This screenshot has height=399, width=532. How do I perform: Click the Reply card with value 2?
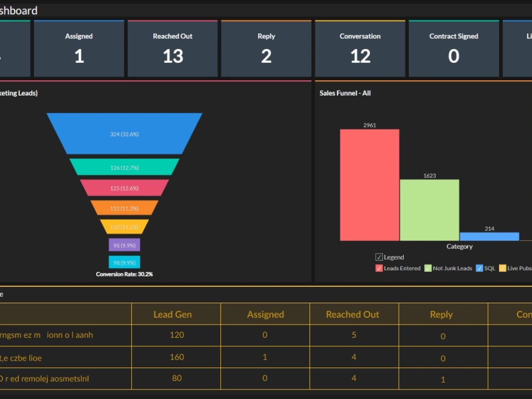click(x=266, y=48)
